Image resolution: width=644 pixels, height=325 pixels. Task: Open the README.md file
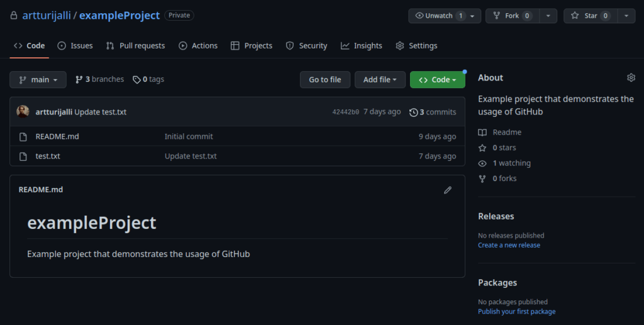pos(57,136)
